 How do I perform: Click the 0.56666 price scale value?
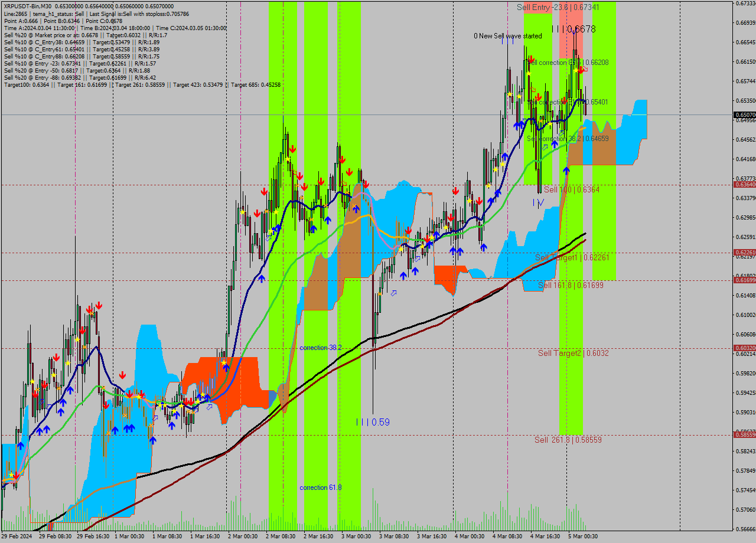[x=746, y=529]
